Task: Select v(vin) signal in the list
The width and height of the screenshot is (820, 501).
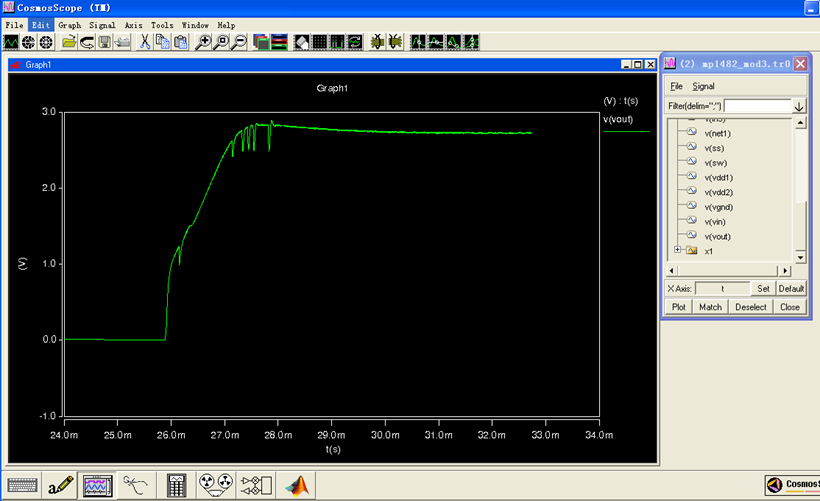Action: tap(717, 221)
